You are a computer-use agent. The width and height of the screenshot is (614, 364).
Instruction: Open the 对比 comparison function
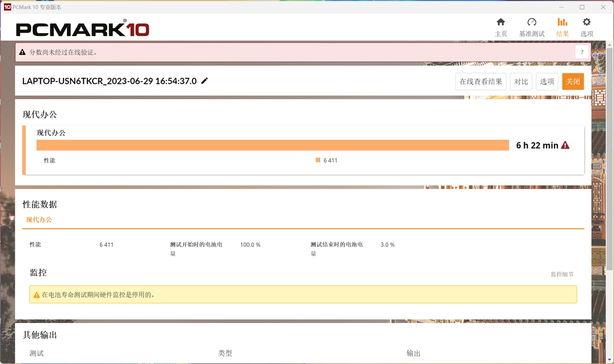521,81
